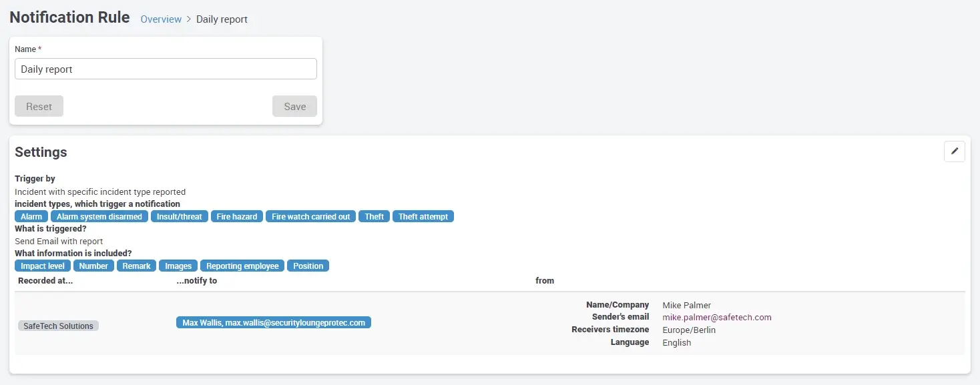The width and height of the screenshot is (980, 385).
Task: Click the Impact level info tag
Action: 43,266
